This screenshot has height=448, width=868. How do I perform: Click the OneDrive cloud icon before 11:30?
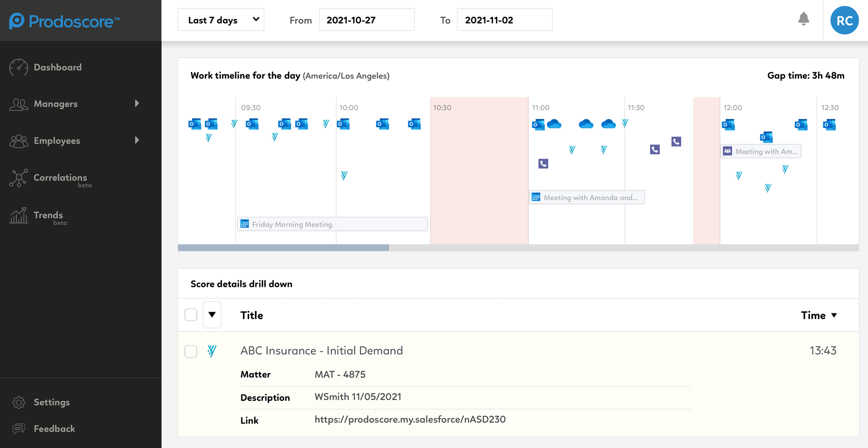pos(608,124)
